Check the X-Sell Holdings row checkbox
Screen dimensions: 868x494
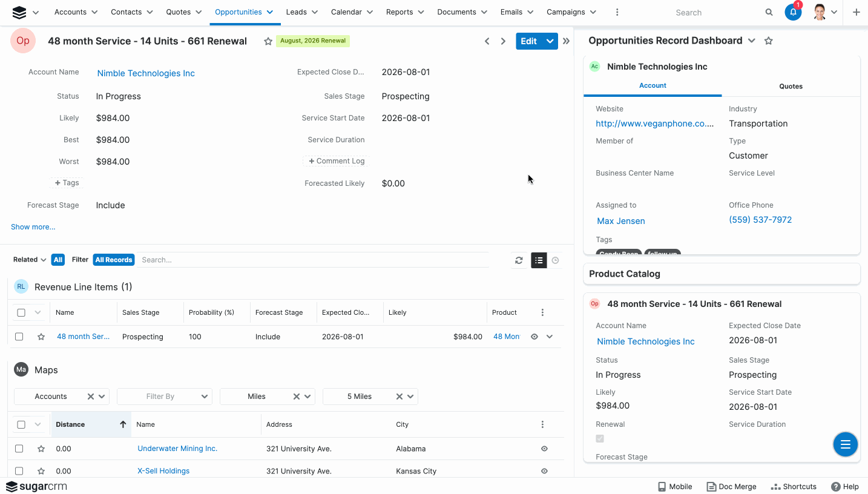point(19,471)
